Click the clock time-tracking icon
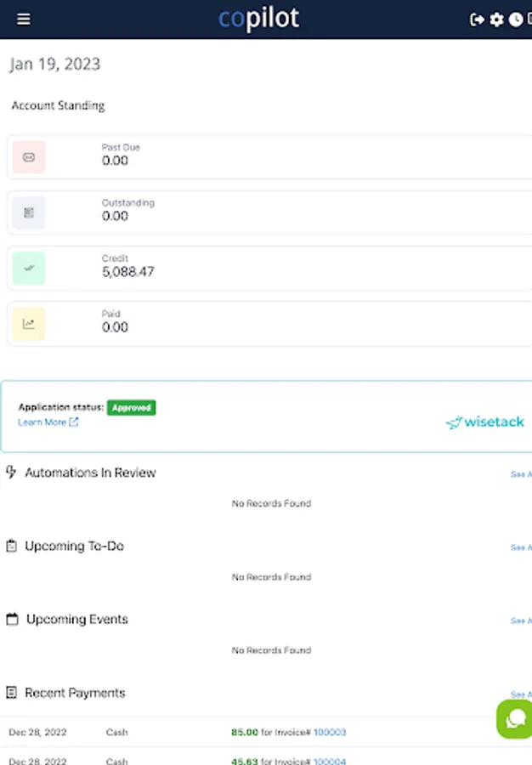This screenshot has width=532, height=765. [516, 19]
